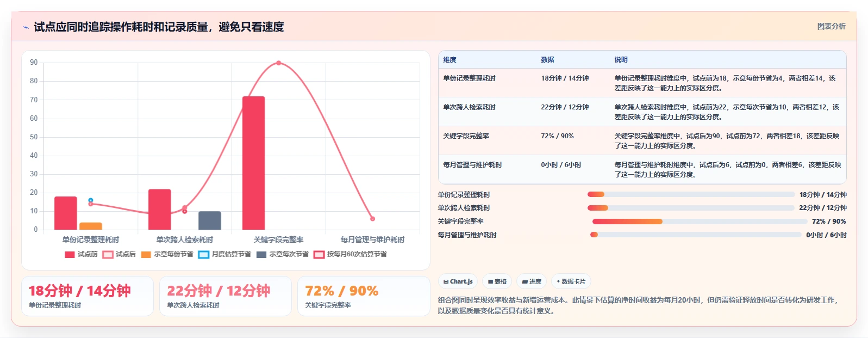The width and height of the screenshot is (868, 338).
Task: Click the 单份记录整理耗时 progress bar
Action: (x=691, y=194)
